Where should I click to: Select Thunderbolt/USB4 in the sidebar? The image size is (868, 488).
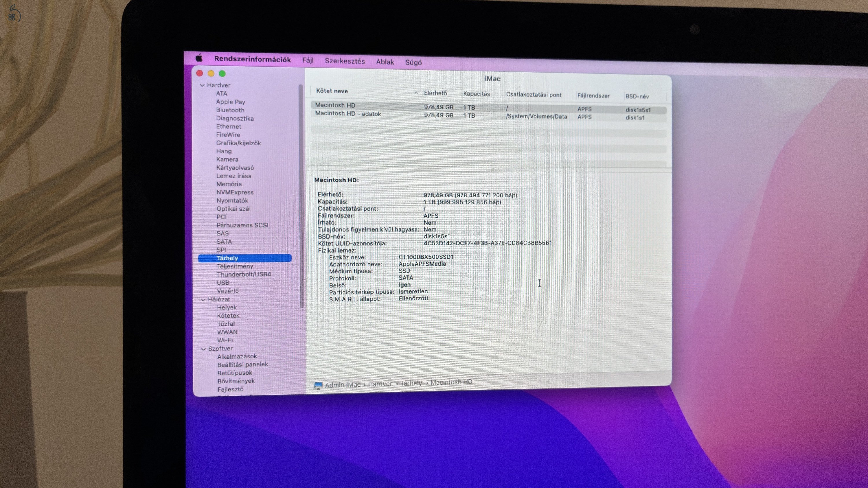(244, 275)
